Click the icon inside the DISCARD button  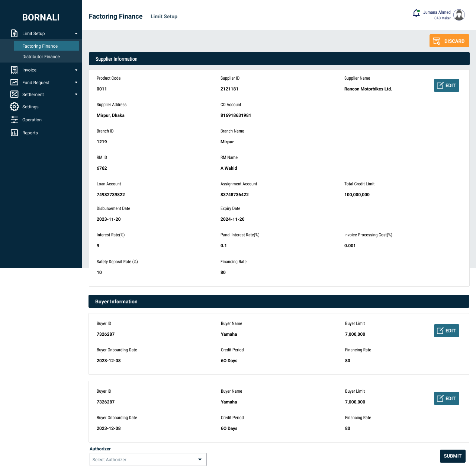click(437, 41)
